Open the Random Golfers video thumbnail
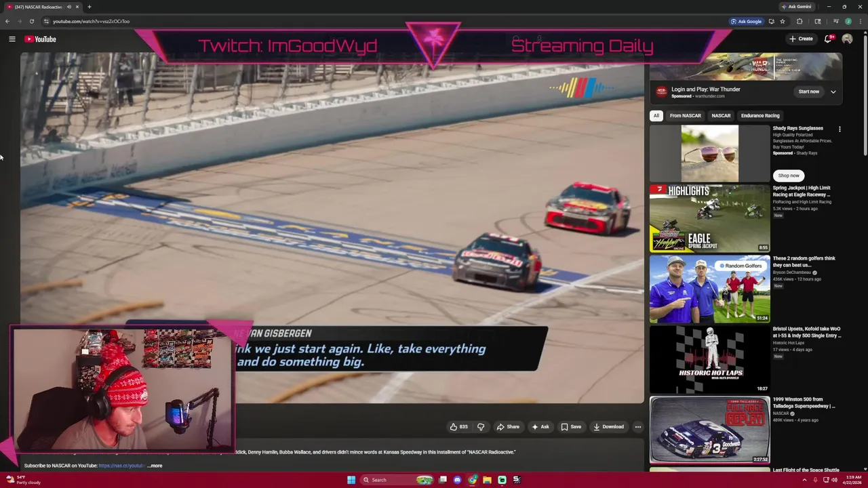 click(x=709, y=289)
